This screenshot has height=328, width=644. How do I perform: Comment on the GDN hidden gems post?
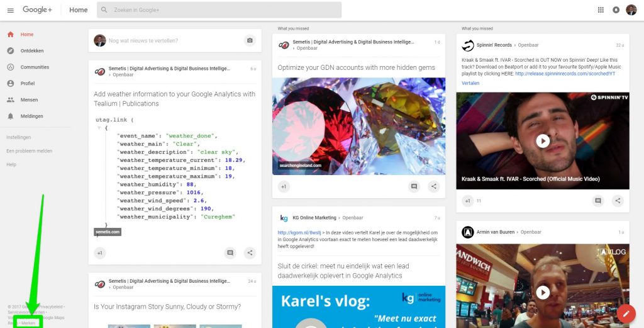click(x=414, y=186)
